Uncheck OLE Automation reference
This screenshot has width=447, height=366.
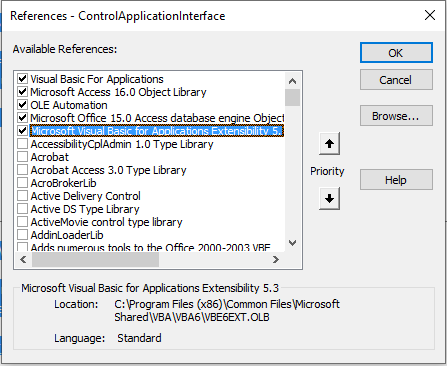[x=22, y=105]
